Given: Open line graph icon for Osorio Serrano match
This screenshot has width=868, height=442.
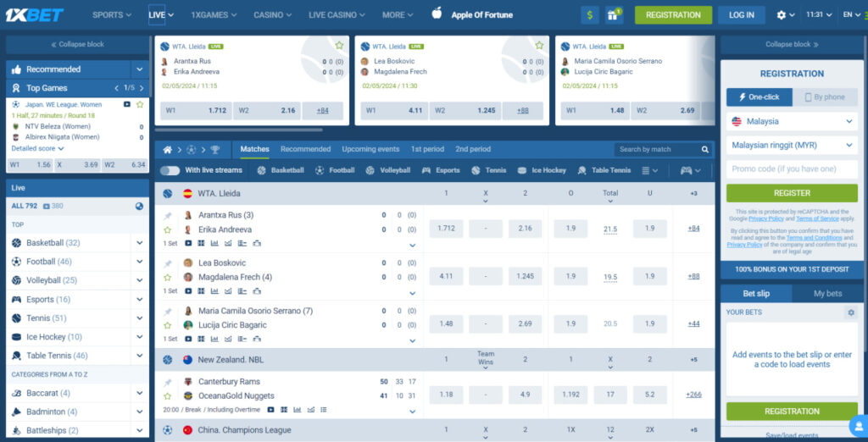Looking at the screenshot, I should (227, 339).
